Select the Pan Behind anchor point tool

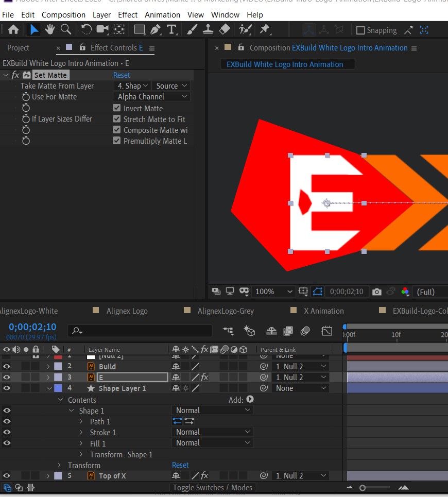coord(119,30)
